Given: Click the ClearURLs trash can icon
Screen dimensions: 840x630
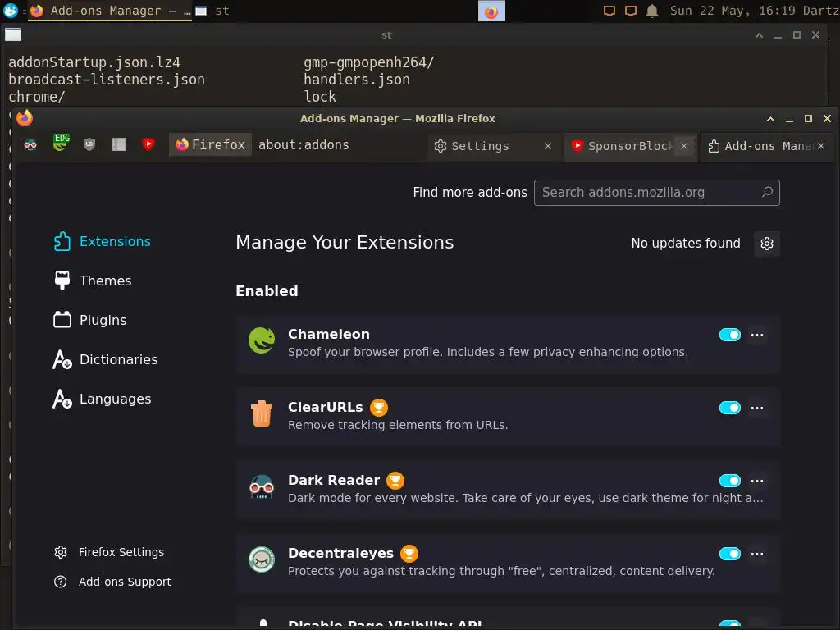Looking at the screenshot, I should 262,413.
